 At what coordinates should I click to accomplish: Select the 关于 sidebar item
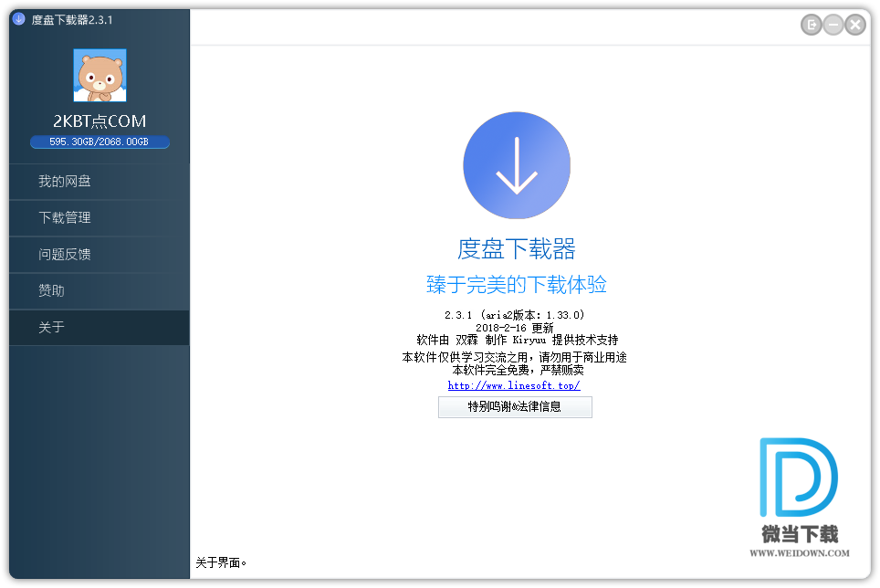tap(52, 328)
